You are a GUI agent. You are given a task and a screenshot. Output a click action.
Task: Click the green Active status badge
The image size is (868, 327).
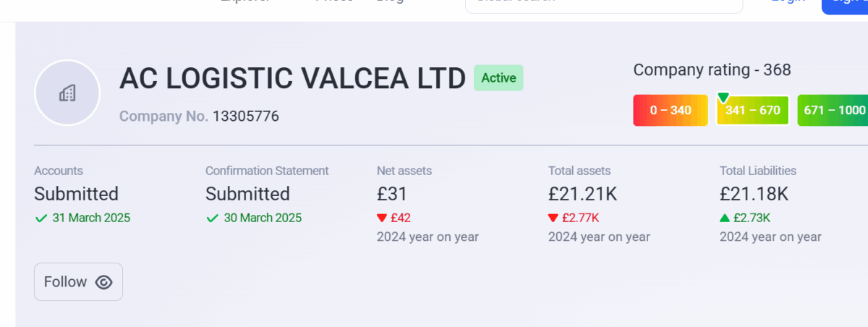[498, 78]
